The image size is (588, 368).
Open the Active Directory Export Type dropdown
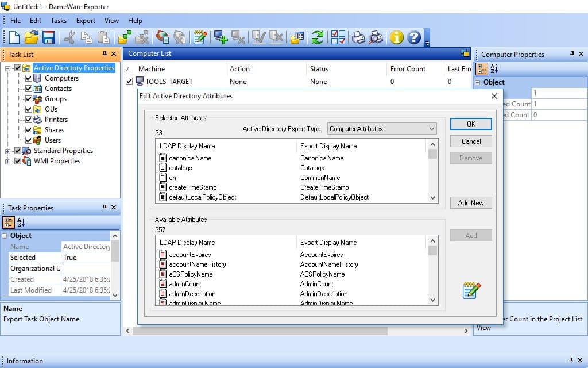pyautogui.click(x=431, y=128)
